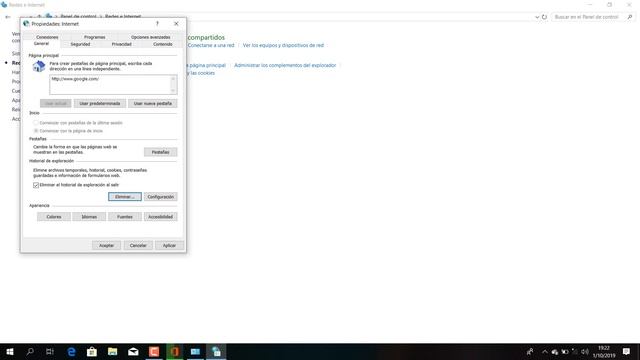The image size is (640, 360).
Task: Open Ver los equipos y dispositivos de red
Action: [x=283, y=45]
